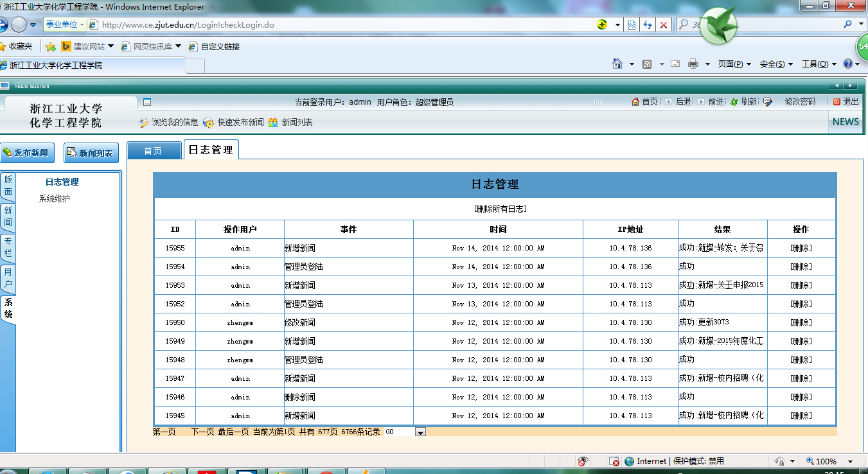The width and height of the screenshot is (868, 474).
Task: Open 自定义链接 favorites link
Action: 214,46
